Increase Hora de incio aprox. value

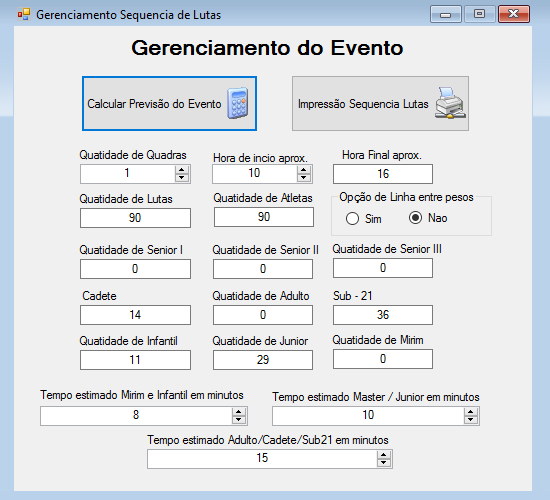click(304, 170)
